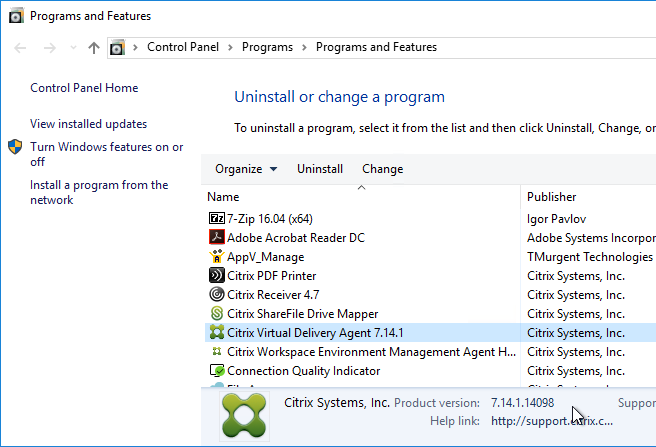Screen dimensions: 656x447
Task: Click the AppV_Manage program icon
Action: click(x=217, y=256)
